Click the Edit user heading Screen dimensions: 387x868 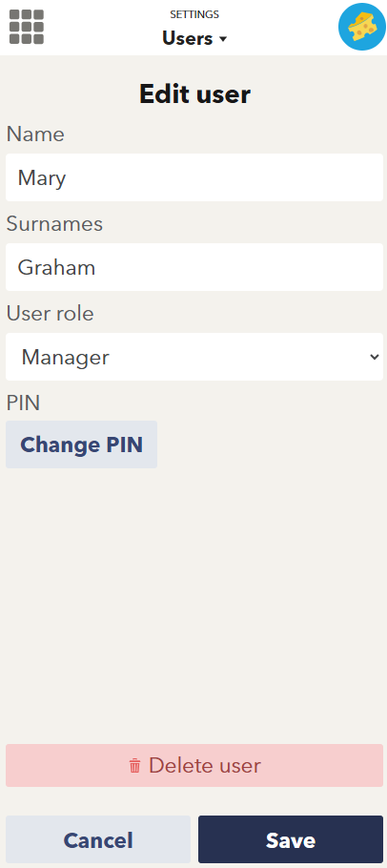(194, 94)
